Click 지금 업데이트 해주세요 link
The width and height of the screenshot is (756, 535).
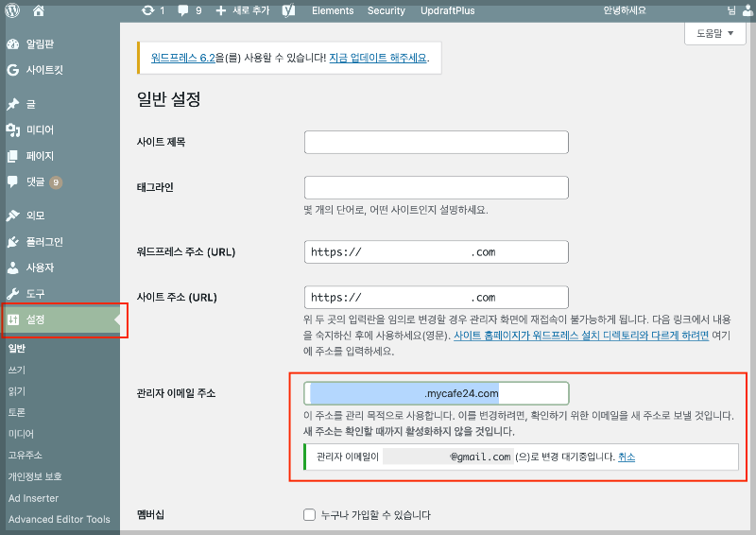[x=378, y=58]
